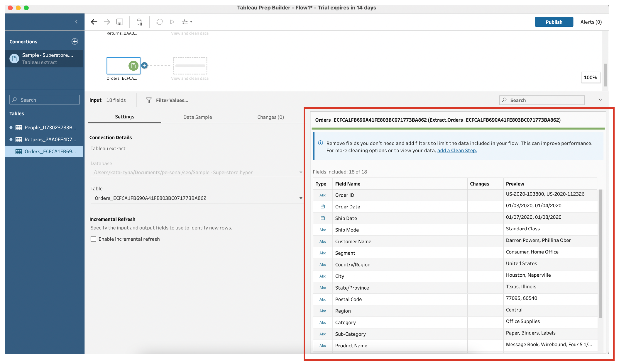This screenshot has width=619, height=364.
Task: Add a new connection with plus icon
Action: 75,42
